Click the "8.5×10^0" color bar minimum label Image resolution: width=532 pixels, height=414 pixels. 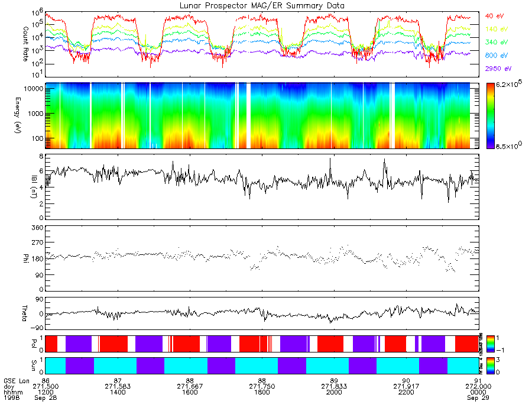(509, 145)
